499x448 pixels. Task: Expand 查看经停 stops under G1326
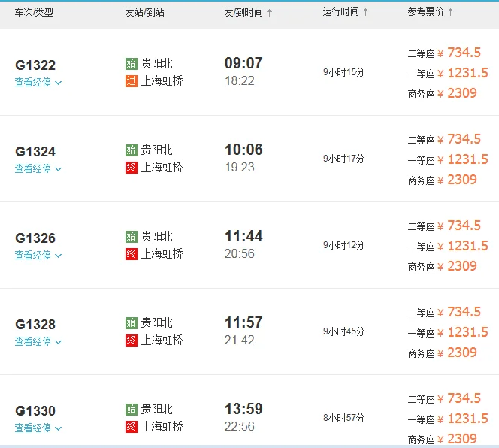(38, 256)
